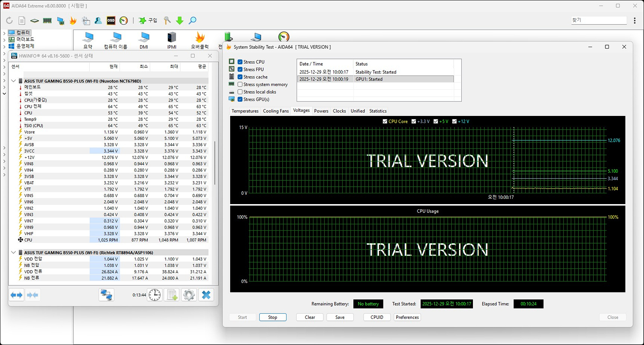The height and width of the screenshot is (345, 644).
Task: Click the monitor diagnostics icon in AIDA64 toolbar
Action: coord(60,20)
